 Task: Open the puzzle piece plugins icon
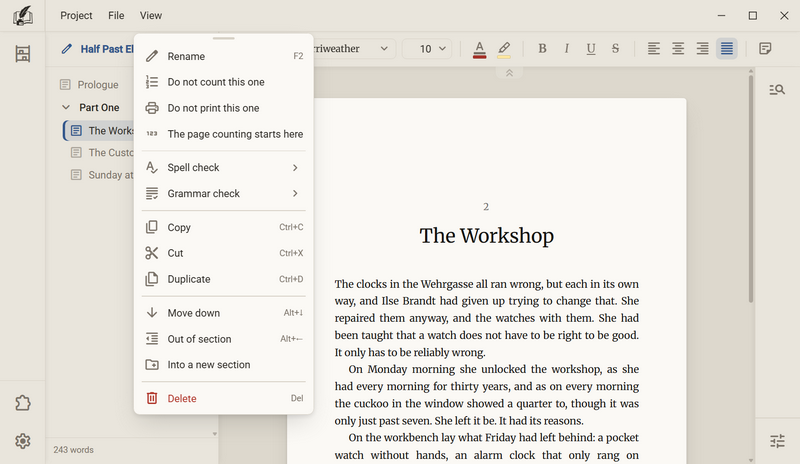(22, 403)
